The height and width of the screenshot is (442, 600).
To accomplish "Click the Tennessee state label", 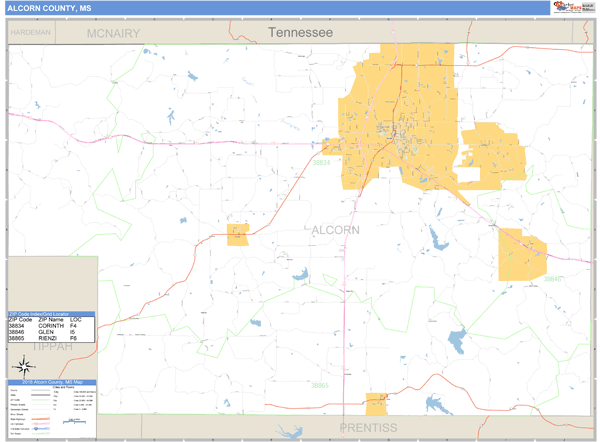I will click(300, 33).
